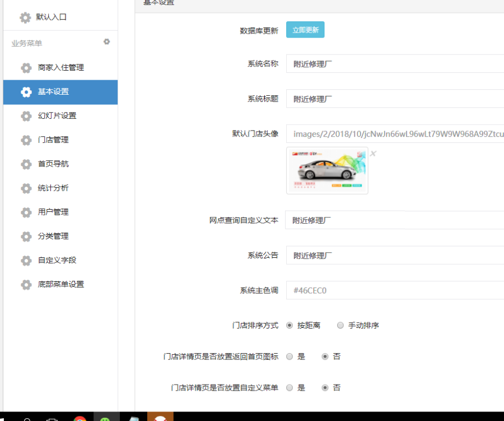
Task: Open 首页导航 from the sidebar
Action: pyautogui.click(x=53, y=164)
